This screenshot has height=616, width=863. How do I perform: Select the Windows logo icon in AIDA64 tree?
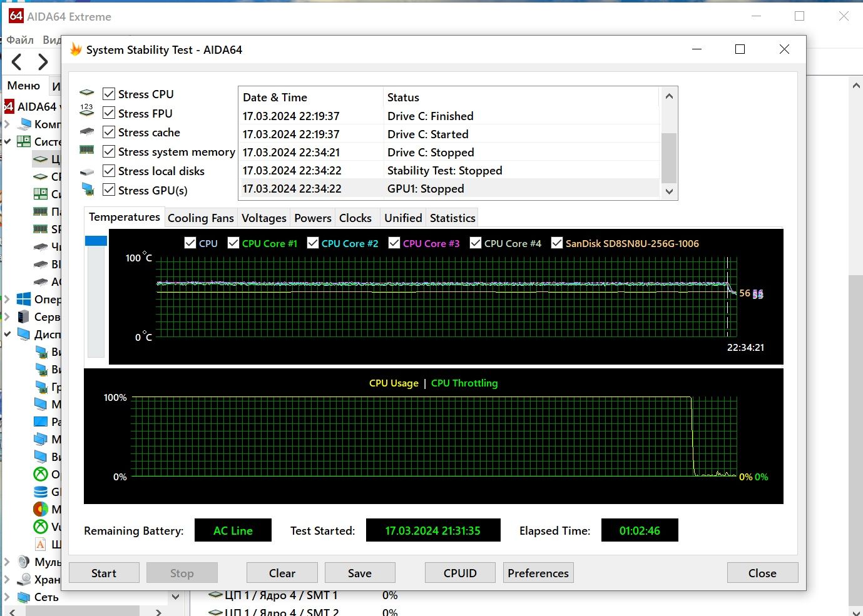[x=24, y=299]
